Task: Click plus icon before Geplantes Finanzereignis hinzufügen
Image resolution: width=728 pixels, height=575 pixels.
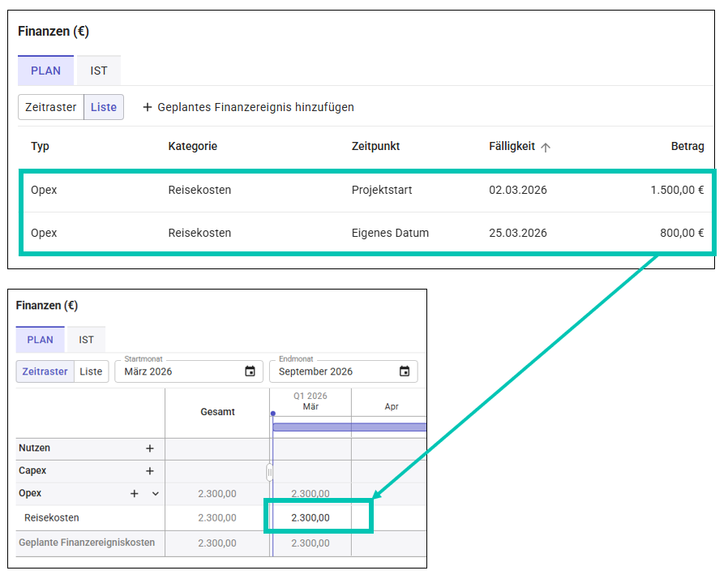Action: pos(148,107)
